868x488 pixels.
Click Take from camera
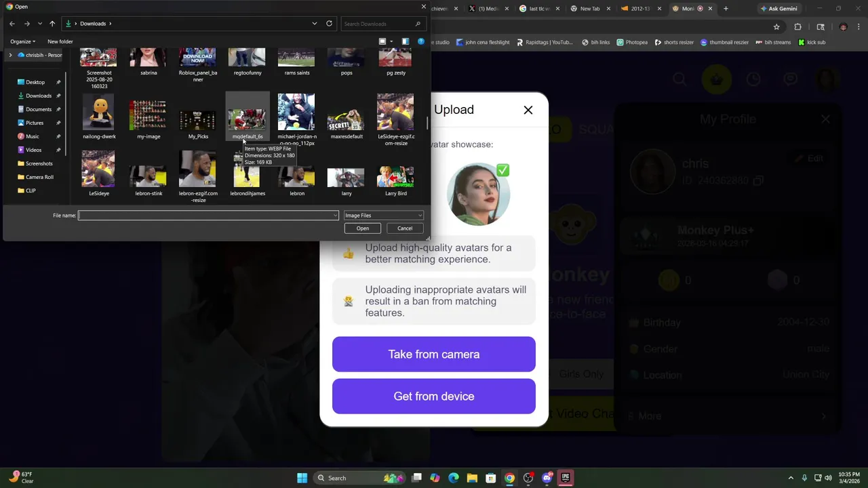434,354
